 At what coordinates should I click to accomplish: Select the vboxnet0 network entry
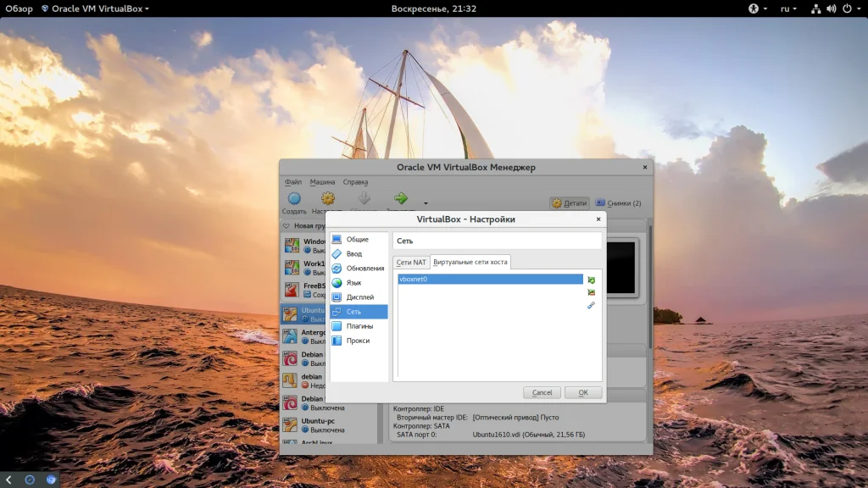490,279
